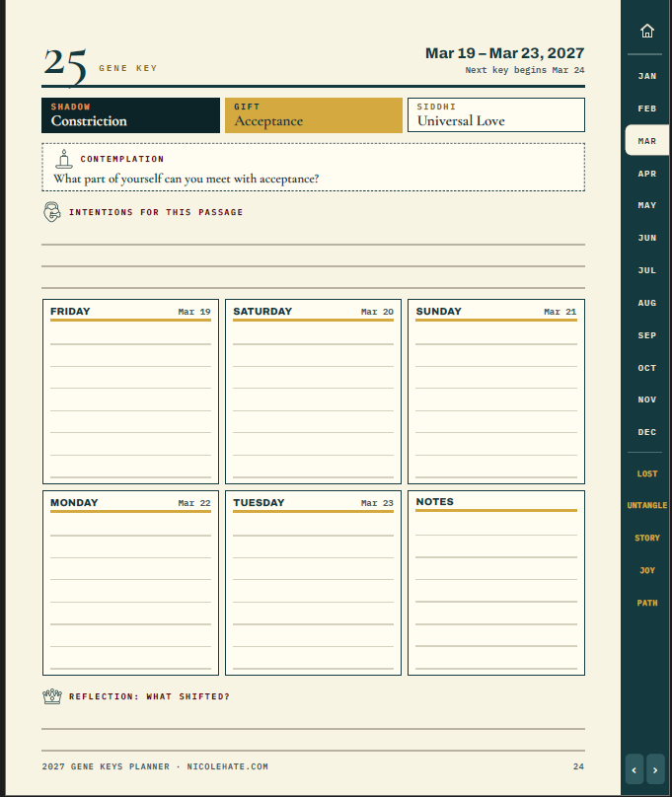The image size is (672, 797).
Task: Select the MAR month tab
Action: pos(646,141)
